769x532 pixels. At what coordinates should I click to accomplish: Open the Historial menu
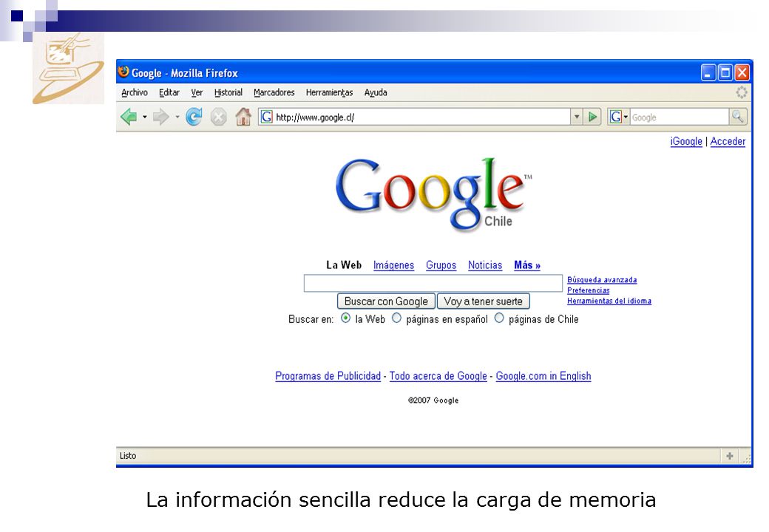tap(228, 92)
